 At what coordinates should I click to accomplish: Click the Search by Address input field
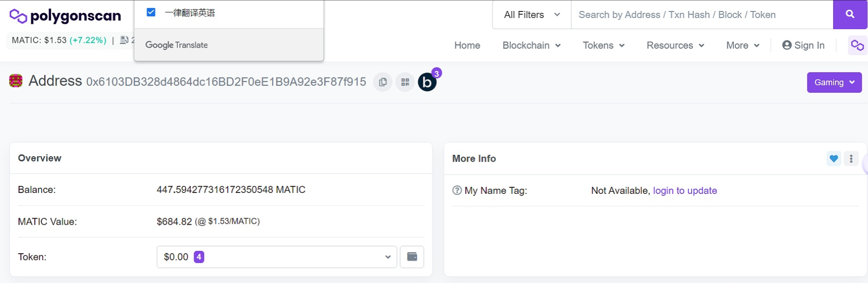(689, 15)
